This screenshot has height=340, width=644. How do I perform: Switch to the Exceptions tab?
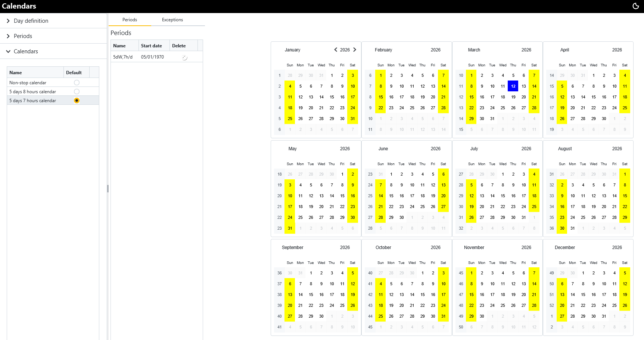pos(172,20)
